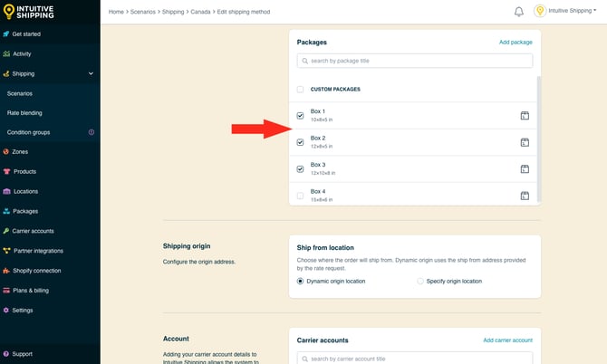Viewport: 607px width, 364px height.
Task: Click the Settings label
Action: click(23, 311)
